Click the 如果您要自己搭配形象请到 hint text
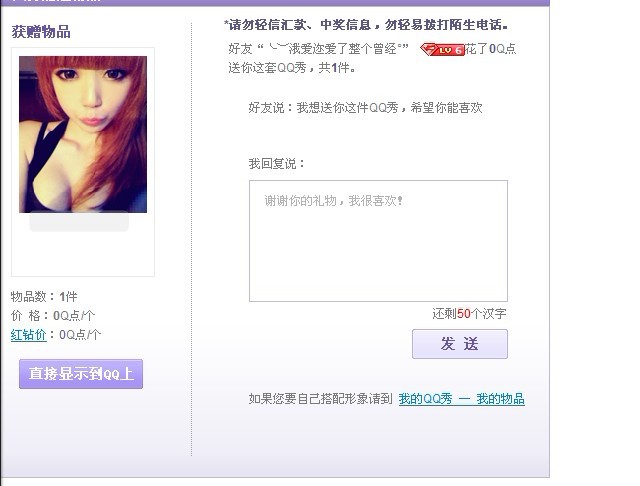Image resolution: width=640 pixels, height=486 pixels. (320, 399)
